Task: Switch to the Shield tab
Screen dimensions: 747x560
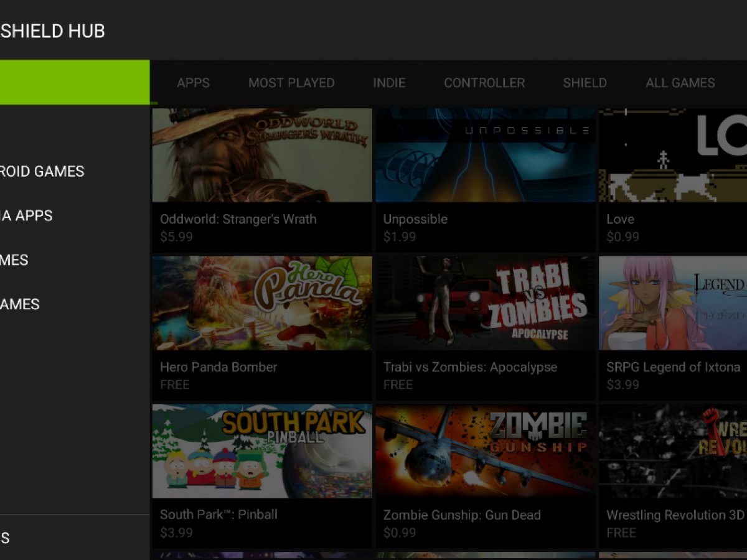Action: click(585, 83)
